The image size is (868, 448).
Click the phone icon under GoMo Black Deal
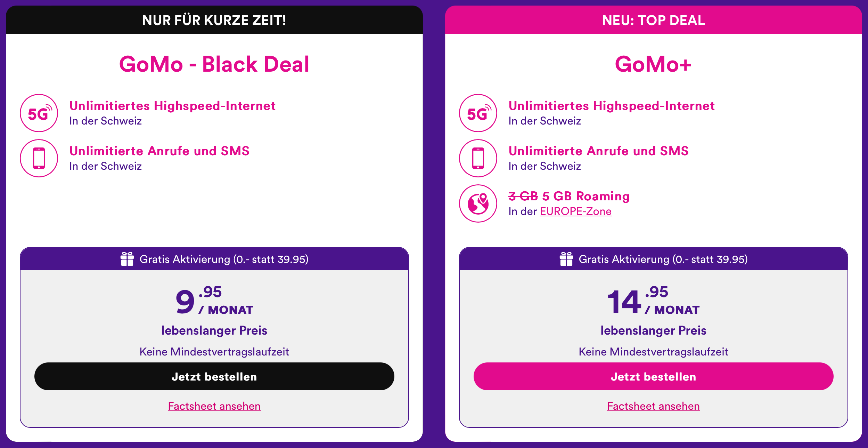coord(39,158)
